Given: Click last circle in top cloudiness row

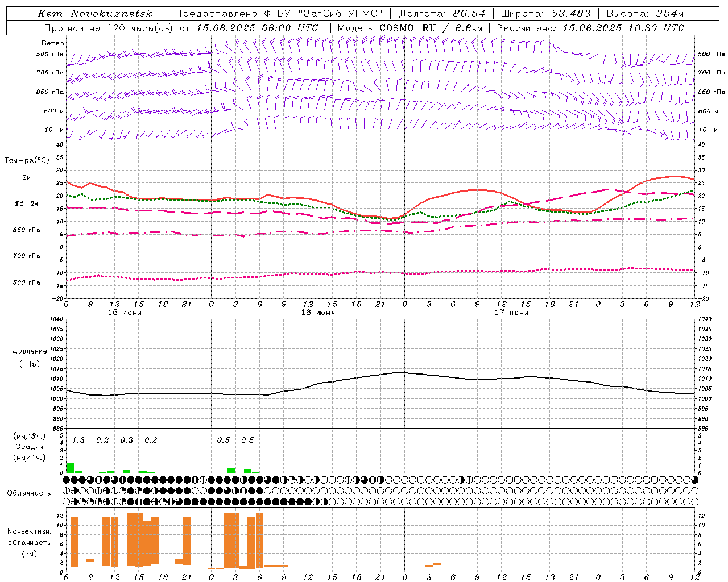Looking at the screenshot, I should pos(694,480).
